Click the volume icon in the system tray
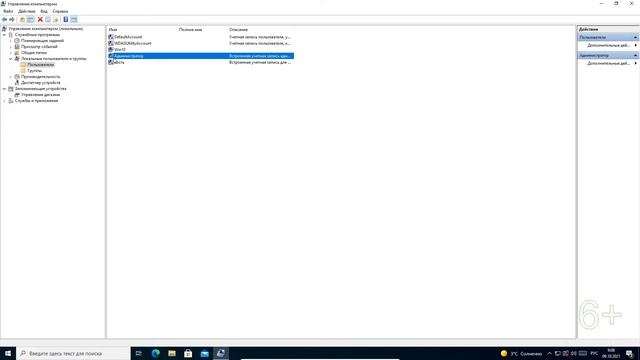The image size is (640, 360). click(574, 353)
